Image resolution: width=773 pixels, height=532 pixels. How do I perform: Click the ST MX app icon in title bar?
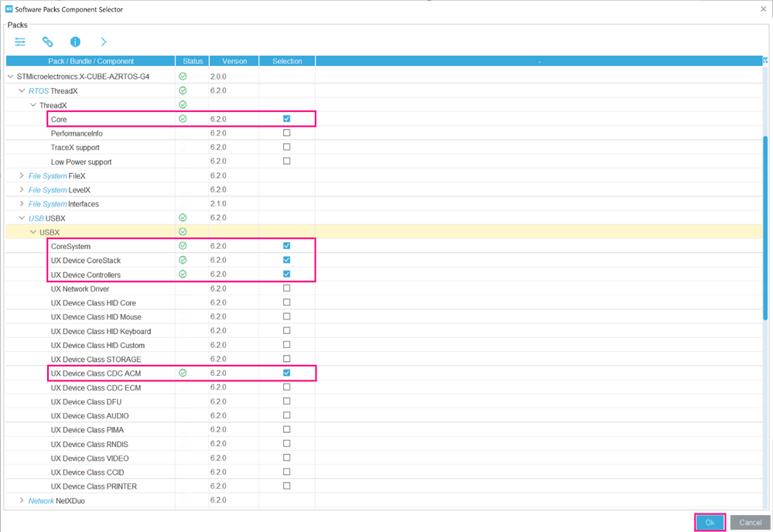pos(9,9)
